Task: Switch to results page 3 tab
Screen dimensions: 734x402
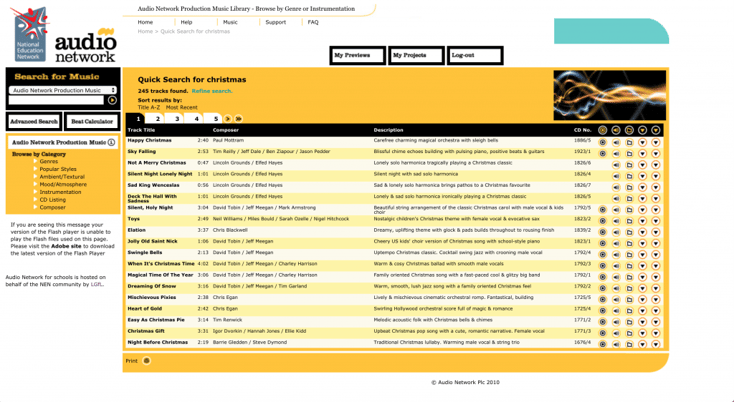Action: point(177,119)
